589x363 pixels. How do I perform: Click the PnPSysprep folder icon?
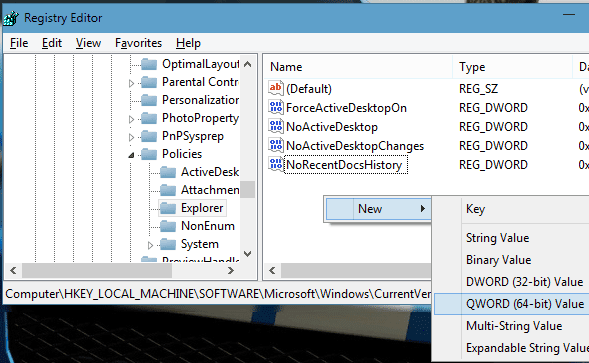tap(149, 136)
